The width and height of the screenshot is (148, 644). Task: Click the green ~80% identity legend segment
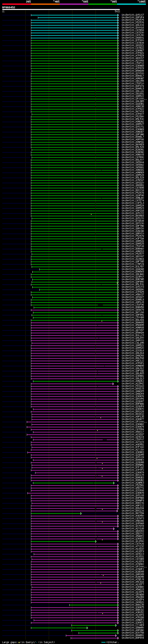pyautogui.click(x=103, y=4)
